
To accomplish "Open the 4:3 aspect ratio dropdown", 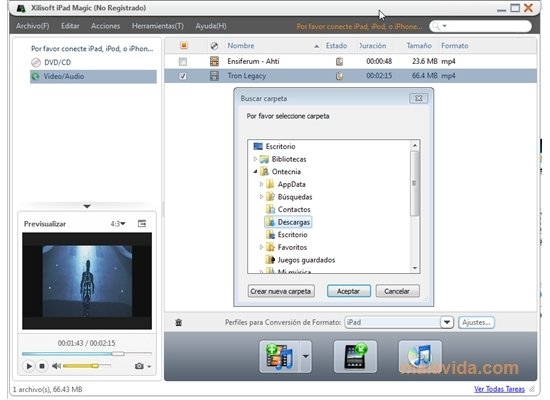I will click(x=118, y=224).
